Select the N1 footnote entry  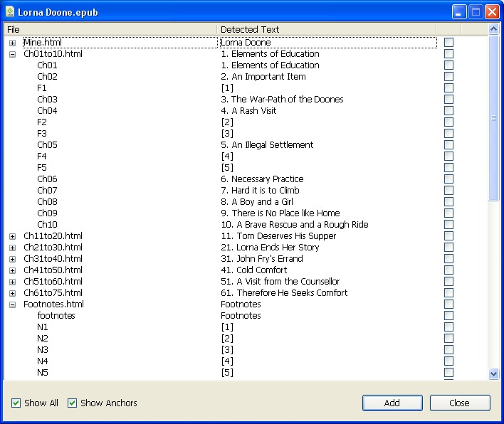(x=43, y=327)
